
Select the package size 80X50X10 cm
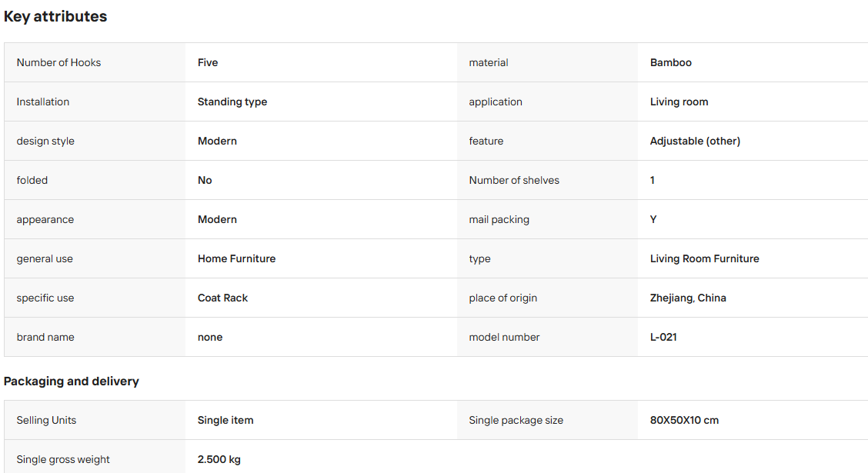tap(684, 421)
